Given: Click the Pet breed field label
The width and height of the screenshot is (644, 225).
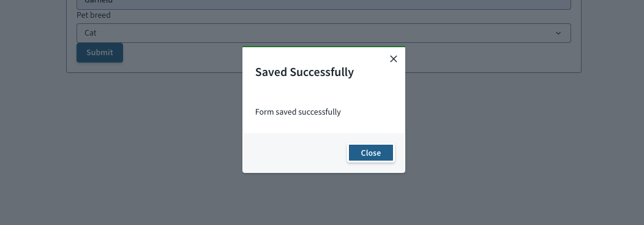Looking at the screenshot, I should [x=94, y=15].
